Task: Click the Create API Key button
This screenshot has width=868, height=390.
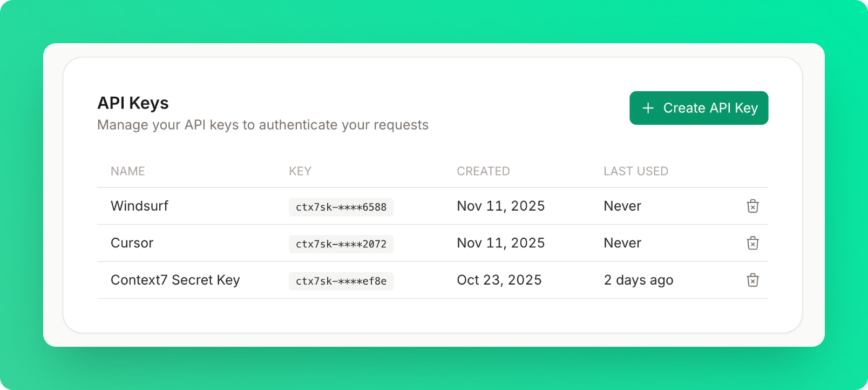Action: [x=699, y=108]
